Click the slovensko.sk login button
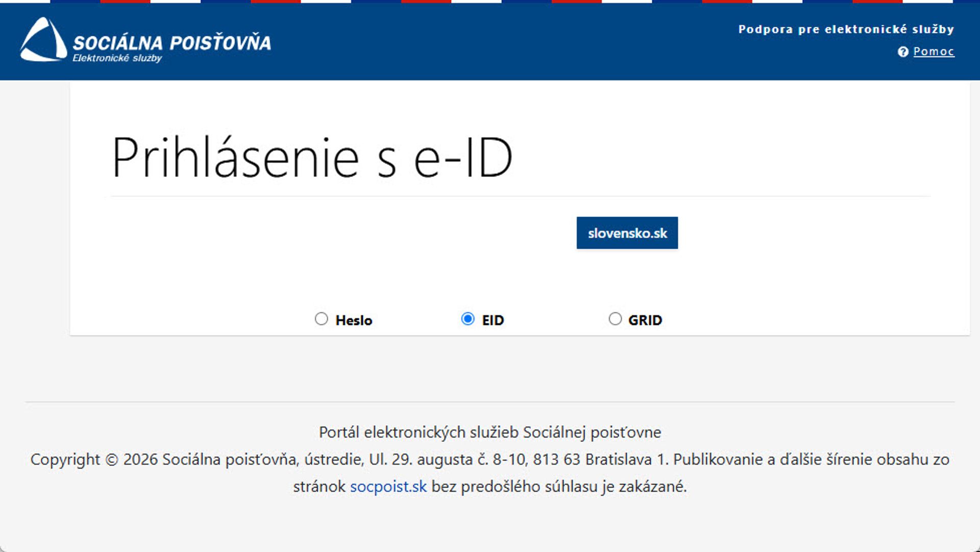Screen dimensions: 980x552 tap(627, 233)
